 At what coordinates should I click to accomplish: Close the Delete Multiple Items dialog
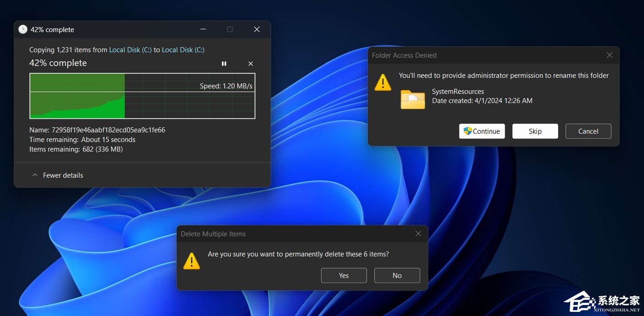(418, 234)
